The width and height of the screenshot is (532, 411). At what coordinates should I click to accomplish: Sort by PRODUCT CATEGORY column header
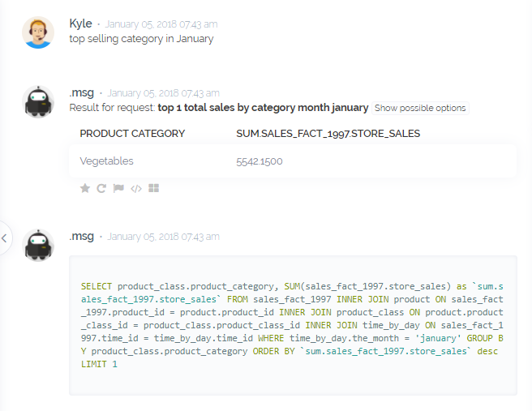132,134
